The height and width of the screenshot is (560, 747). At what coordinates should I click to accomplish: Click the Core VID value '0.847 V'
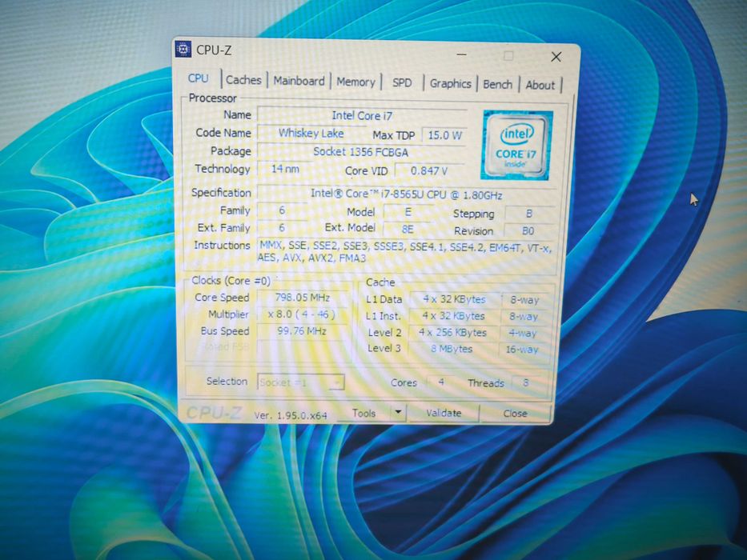click(x=429, y=171)
